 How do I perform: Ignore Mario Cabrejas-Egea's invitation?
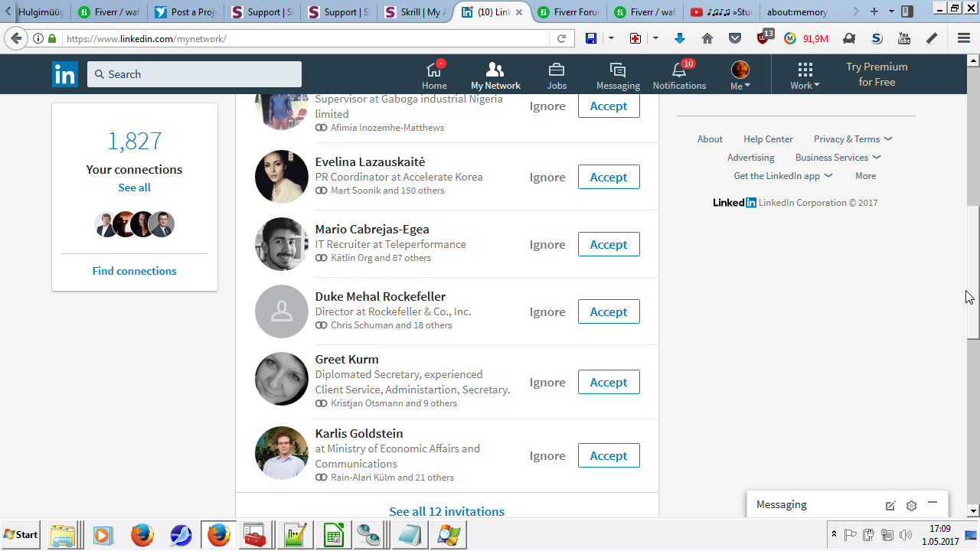pyautogui.click(x=547, y=244)
